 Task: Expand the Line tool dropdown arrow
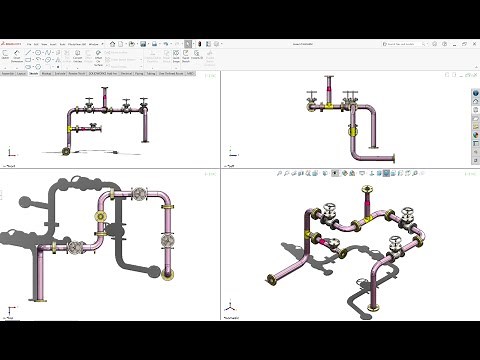(33, 52)
